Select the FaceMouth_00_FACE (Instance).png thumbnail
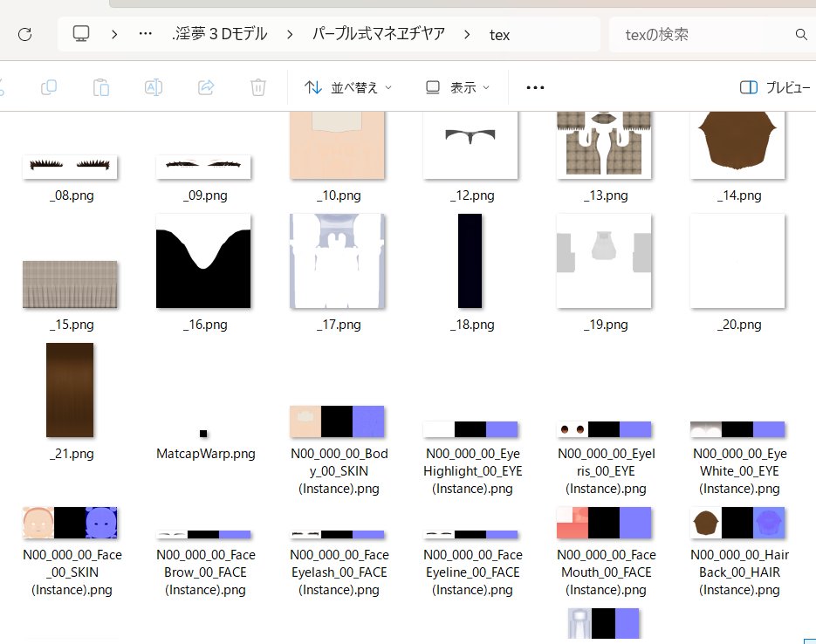 click(x=604, y=523)
